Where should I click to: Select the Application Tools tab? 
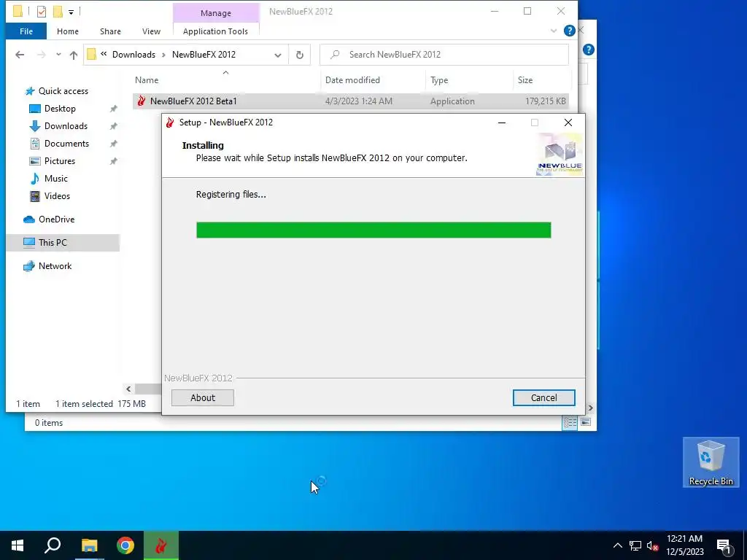(x=215, y=31)
